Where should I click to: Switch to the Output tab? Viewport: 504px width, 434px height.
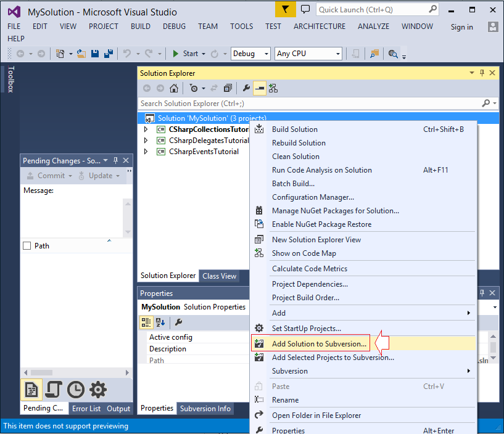point(118,408)
